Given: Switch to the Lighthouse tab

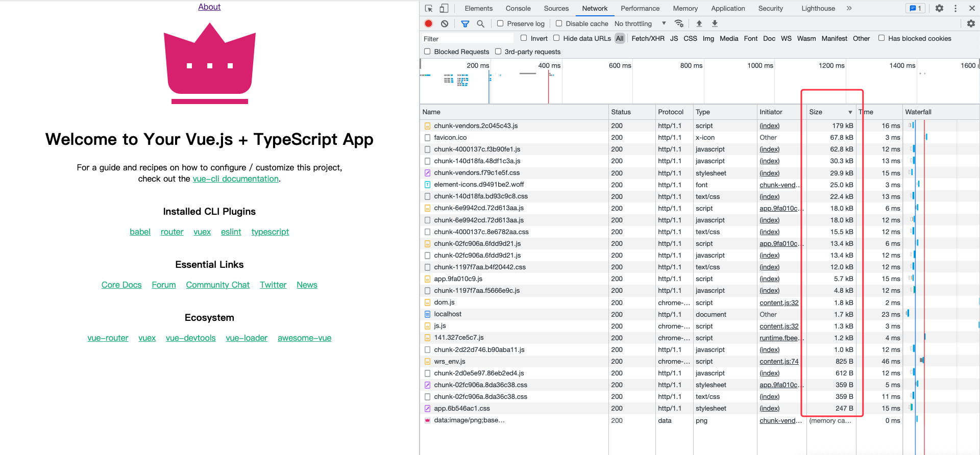Looking at the screenshot, I should [818, 8].
